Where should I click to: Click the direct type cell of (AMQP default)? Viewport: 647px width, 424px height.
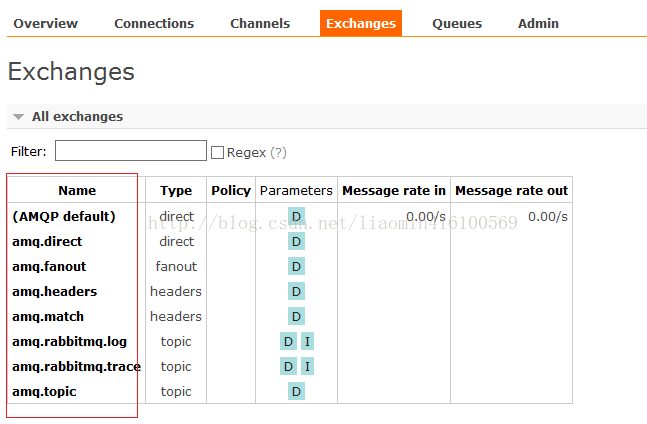(176, 217)
